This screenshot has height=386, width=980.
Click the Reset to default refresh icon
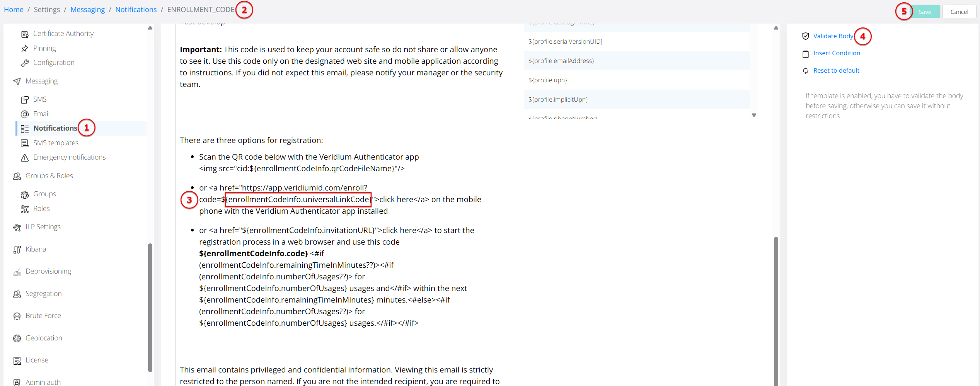point(806,71)
